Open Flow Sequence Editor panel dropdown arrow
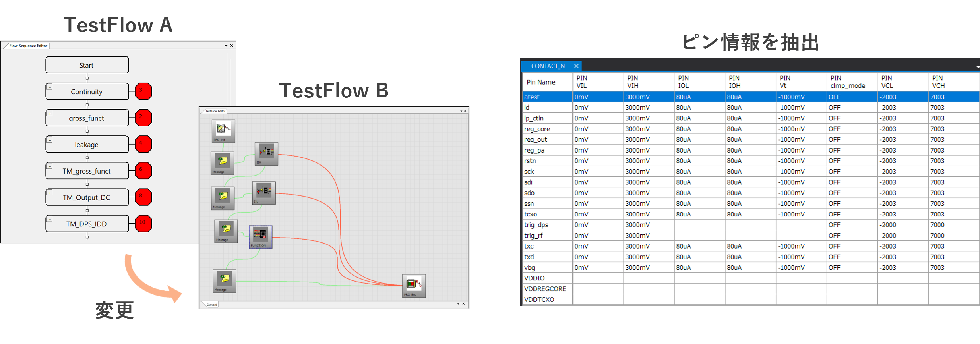The height and width of the screenshot is (344, 980). [226, 46]
